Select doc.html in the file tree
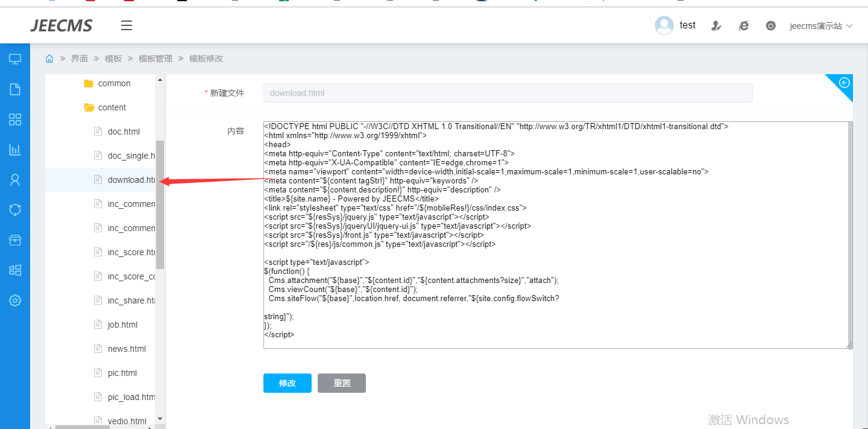Screen dimensions: 868x429 [124, 132]
